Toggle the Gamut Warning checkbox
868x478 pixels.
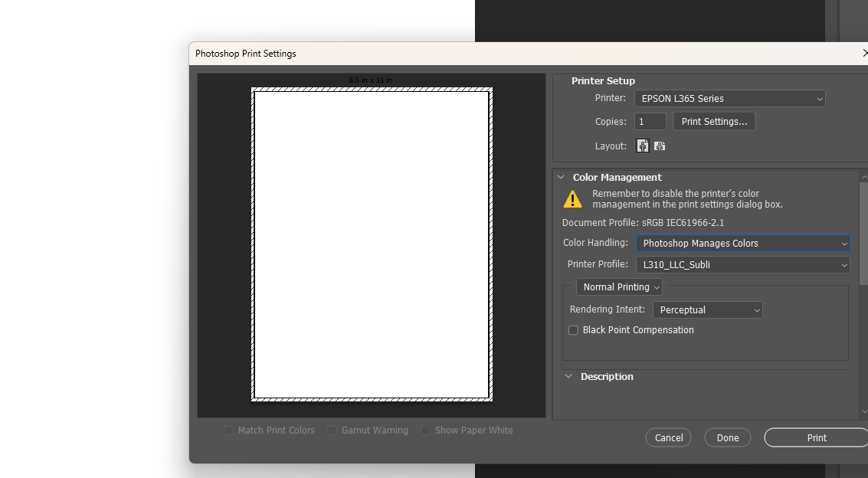pyautogui.click(x=332, y=431)
